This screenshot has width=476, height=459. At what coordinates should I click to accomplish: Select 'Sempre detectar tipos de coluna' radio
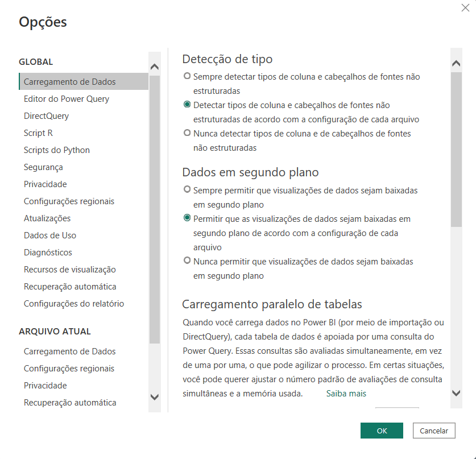click(187, 76)
